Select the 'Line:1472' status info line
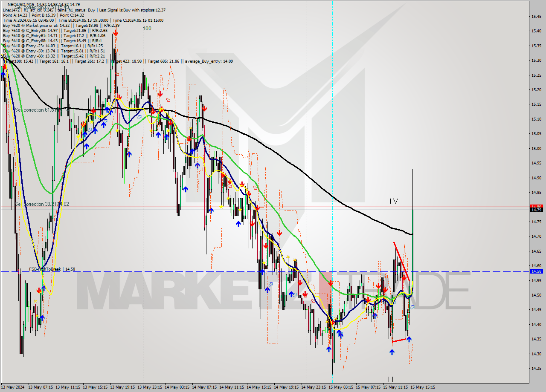 pyautogui.click(x=84, y=10)
